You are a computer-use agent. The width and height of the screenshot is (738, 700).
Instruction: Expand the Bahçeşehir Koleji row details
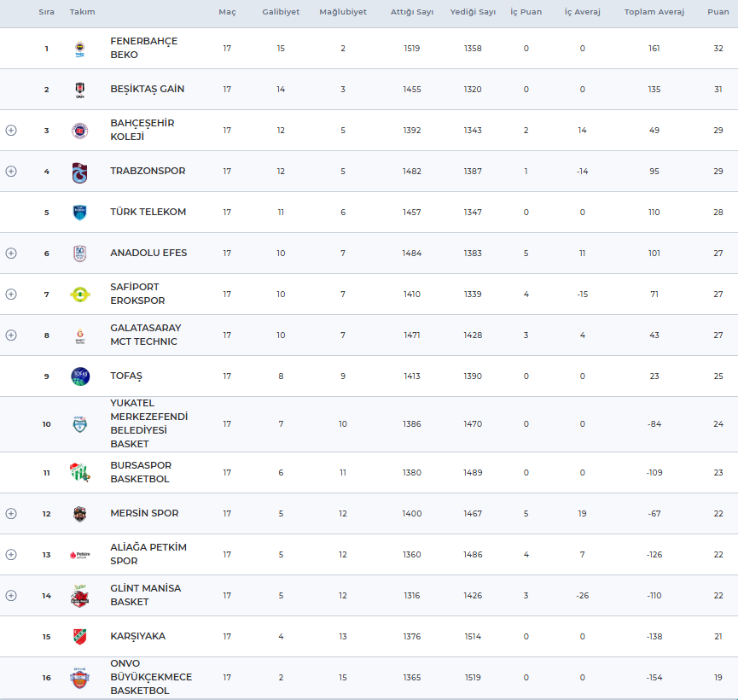pyautogui.click(x=11, y=131)
